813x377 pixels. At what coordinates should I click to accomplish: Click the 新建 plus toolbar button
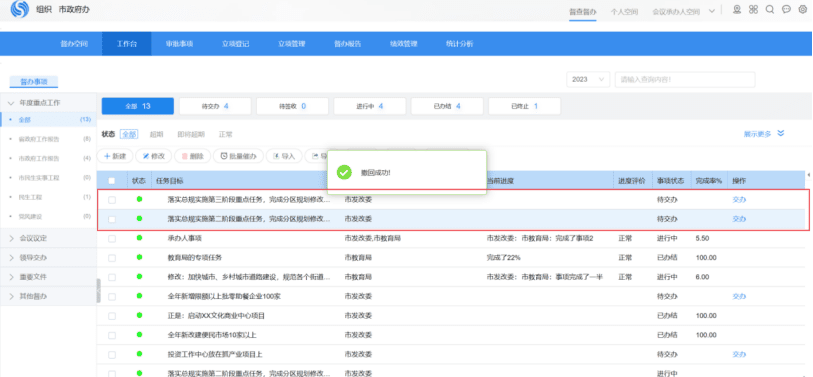(x=115, y=156)
